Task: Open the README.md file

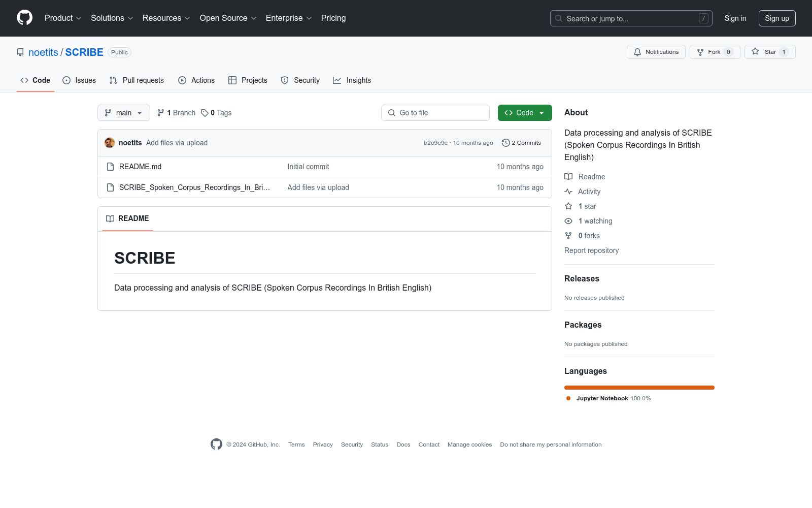Action: coord(141,167)
